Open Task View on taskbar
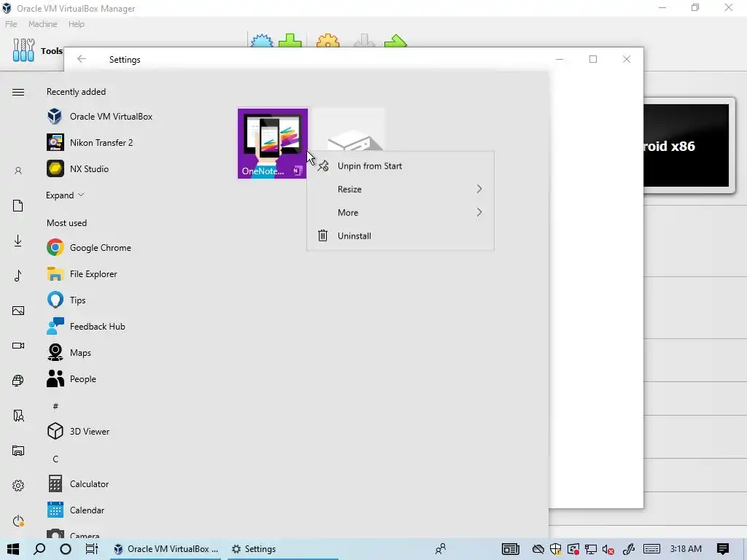Screen dimensions: 747x560 91,549
